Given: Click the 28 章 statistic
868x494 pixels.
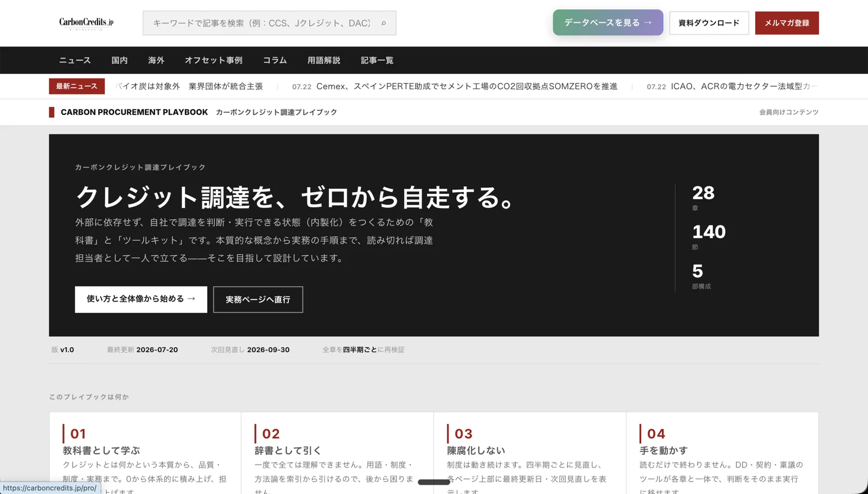Looking at the screenshot, I should 703,198.
